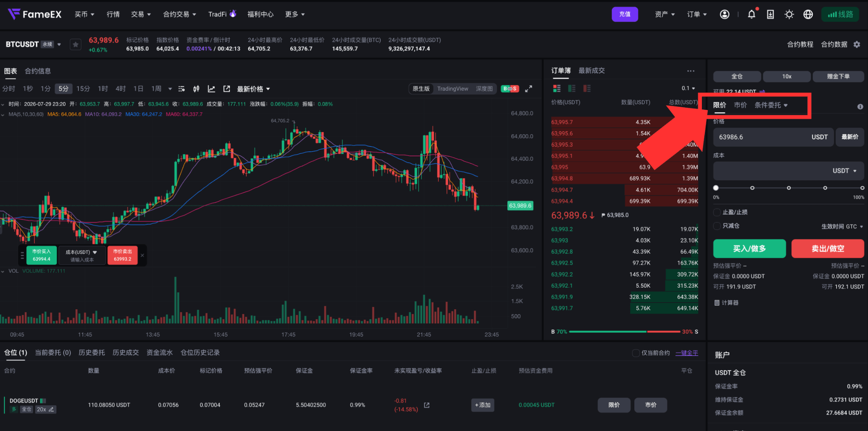Select the 市价 order type tab
Screen dimensions: 868x431
[x=740, y=105]
